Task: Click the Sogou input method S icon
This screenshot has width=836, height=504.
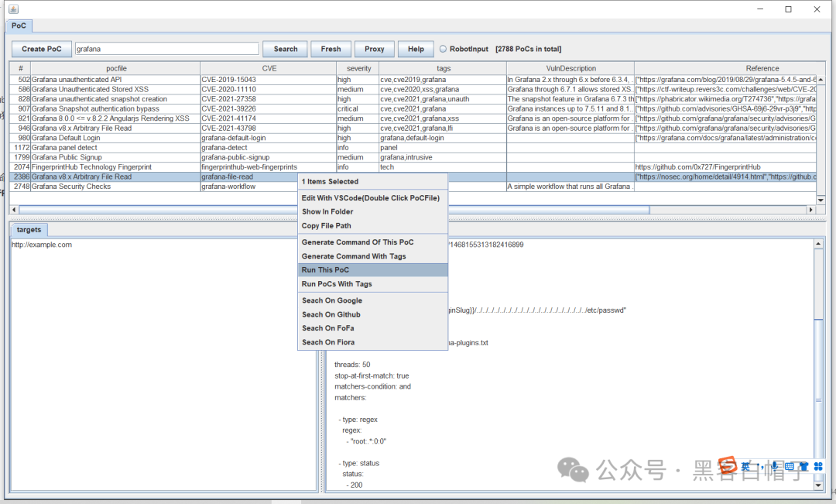Action: [x=727, y=465]
